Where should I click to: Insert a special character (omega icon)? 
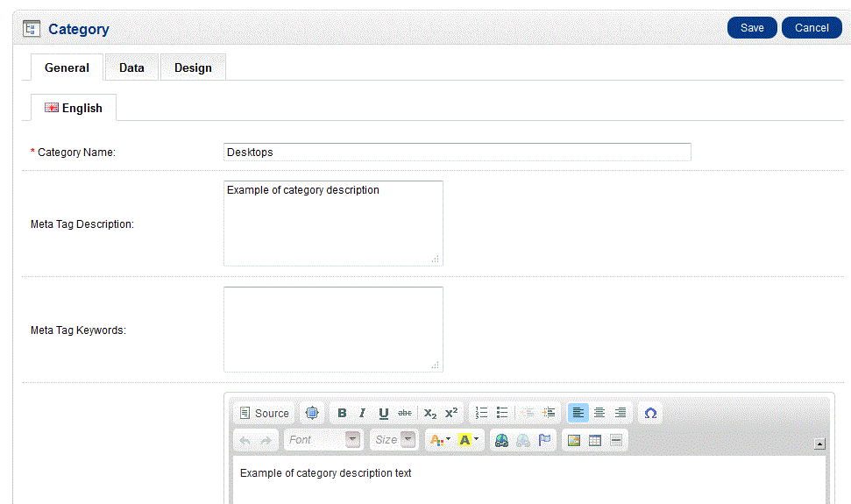tap(649, 413)
